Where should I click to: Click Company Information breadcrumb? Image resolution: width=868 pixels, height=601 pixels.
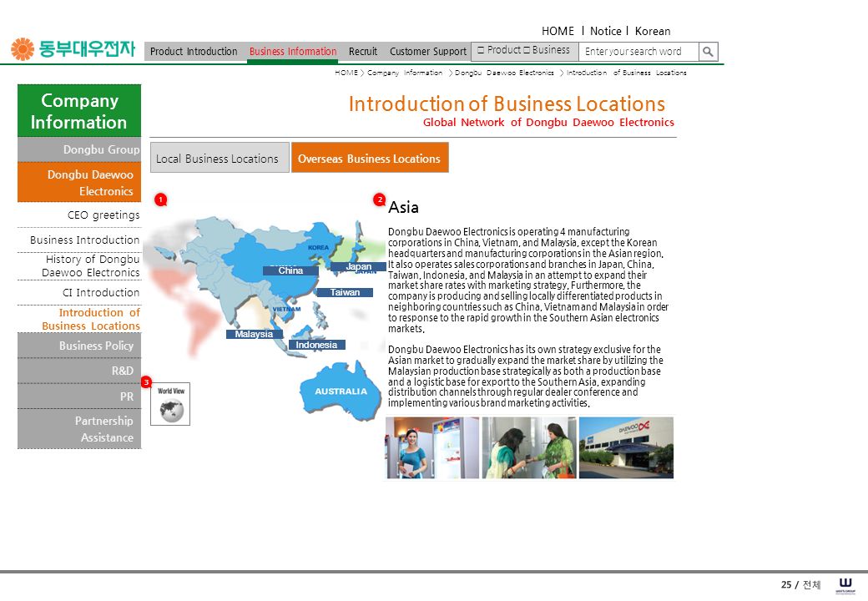point(405,73)
